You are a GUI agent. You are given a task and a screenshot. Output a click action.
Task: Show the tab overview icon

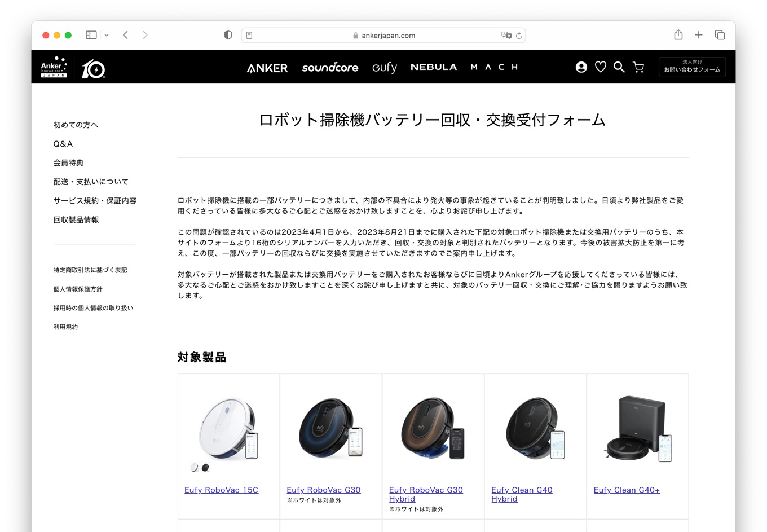(720, 34)
